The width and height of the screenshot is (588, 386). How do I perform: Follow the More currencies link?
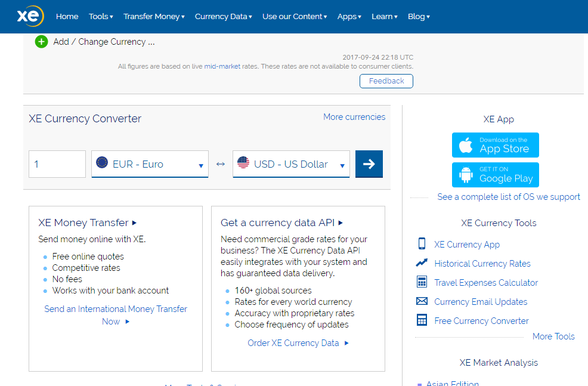[354, 117]
